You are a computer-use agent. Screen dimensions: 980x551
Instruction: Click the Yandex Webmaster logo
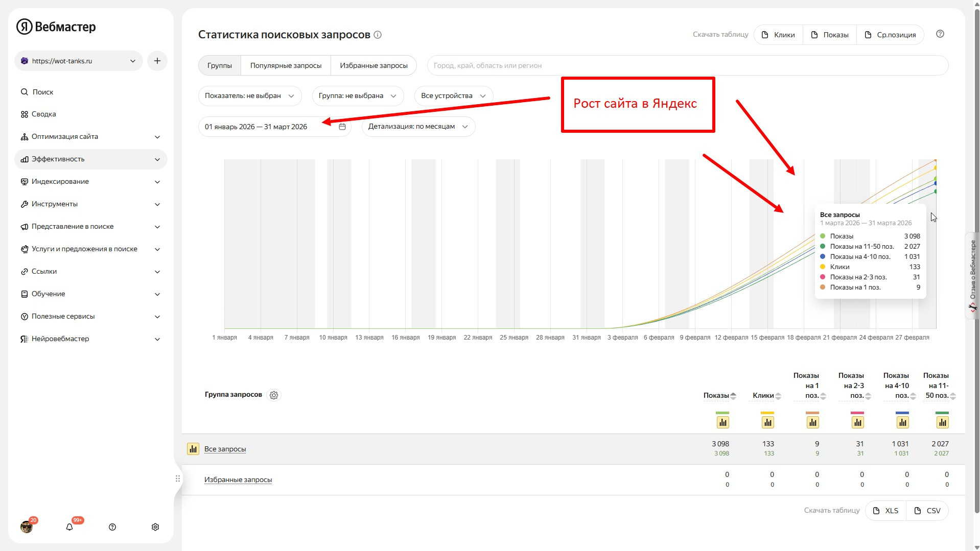56,27
